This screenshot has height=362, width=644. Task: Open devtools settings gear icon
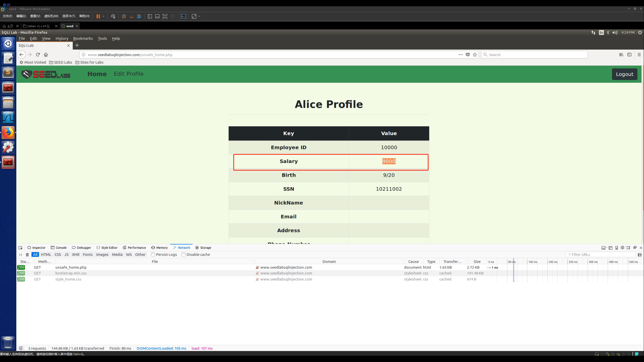[622, 248]
